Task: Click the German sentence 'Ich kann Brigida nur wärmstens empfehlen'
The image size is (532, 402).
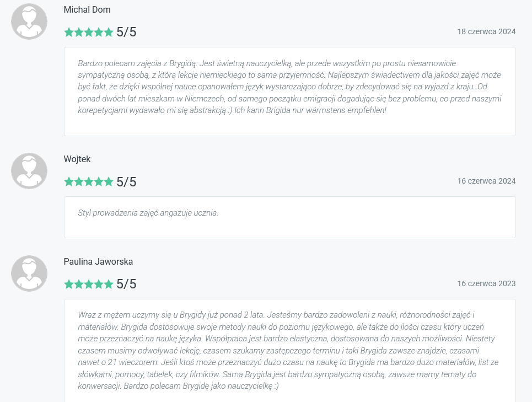Action: coord(310,110)
